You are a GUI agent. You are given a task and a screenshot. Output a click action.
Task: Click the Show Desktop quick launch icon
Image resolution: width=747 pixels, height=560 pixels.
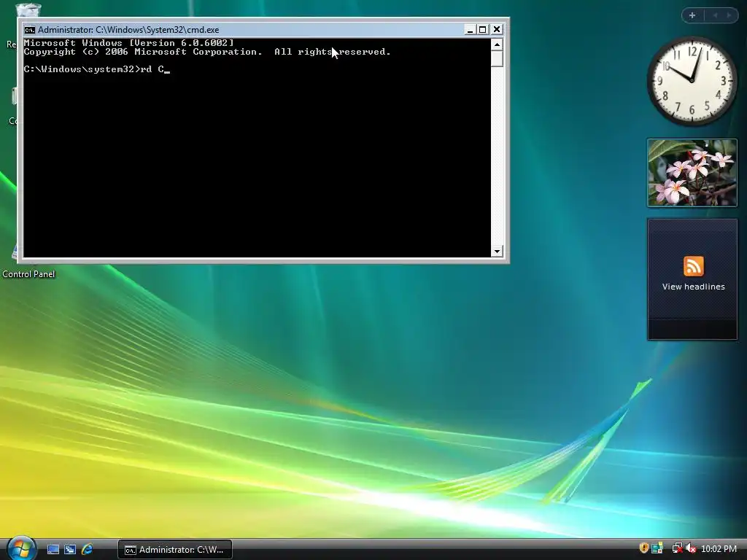tap(53, 550)
